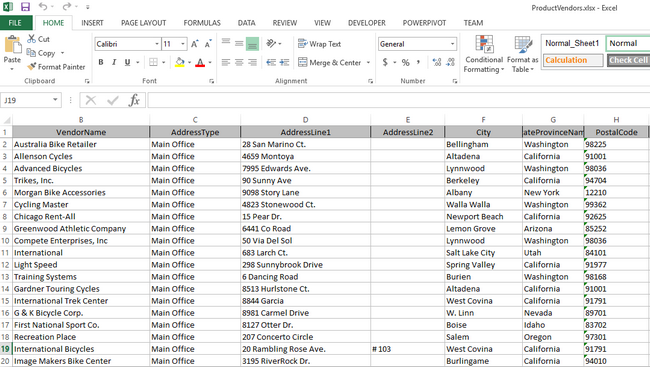The width and height of the screenshot is (650, 367).
Task: Click the Decrease Decimal icon
Action: (x=451, y=62)
